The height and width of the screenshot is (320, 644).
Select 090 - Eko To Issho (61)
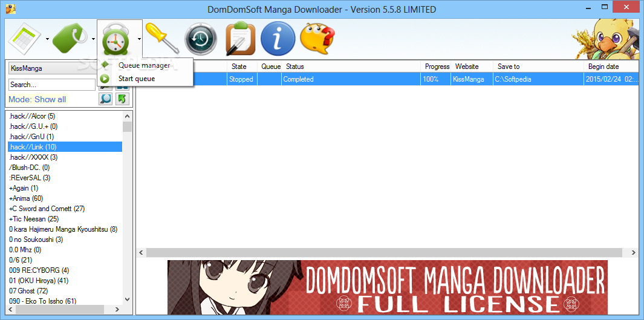point(65,301)
